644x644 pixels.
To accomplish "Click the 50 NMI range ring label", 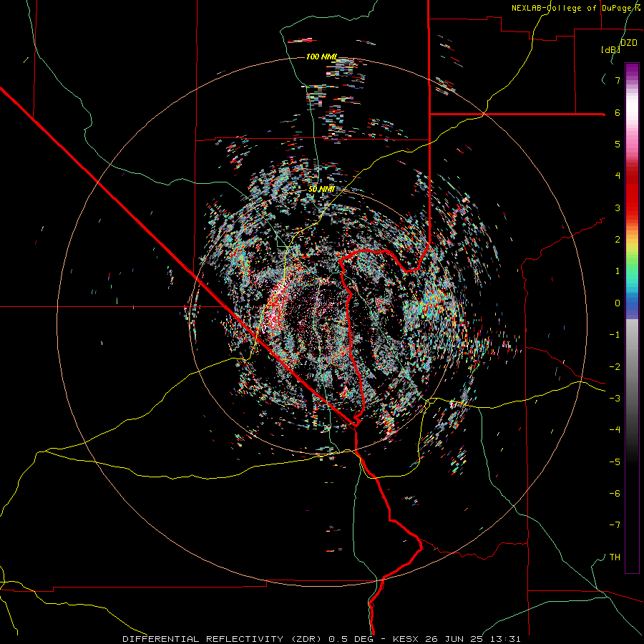I will 321,189.
